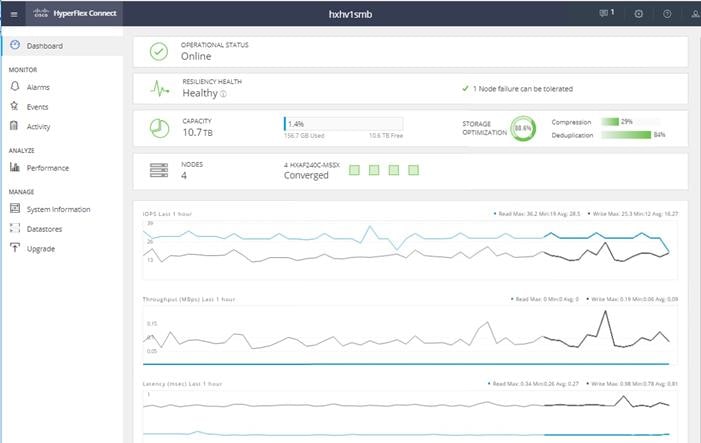This screenshot has width=701, height=443.
Task: Click the Throughput Write legend entry
Action: [633, 299]
